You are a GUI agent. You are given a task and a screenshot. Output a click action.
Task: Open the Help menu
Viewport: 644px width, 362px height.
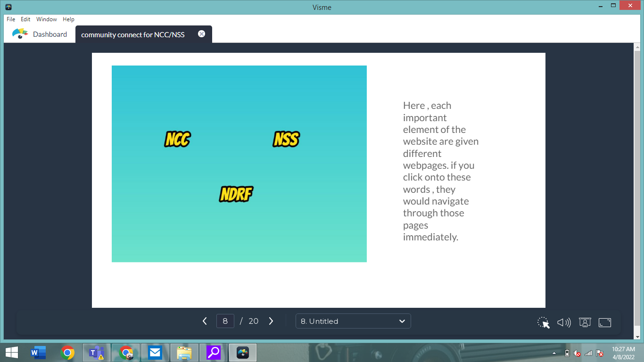coord(69,19)
